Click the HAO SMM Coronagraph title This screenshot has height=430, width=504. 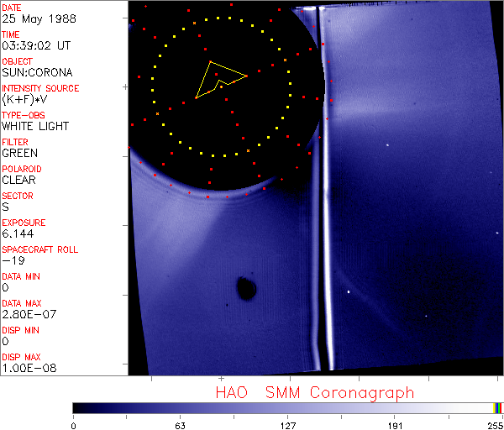pyautogui.click(x=314, y=392)
